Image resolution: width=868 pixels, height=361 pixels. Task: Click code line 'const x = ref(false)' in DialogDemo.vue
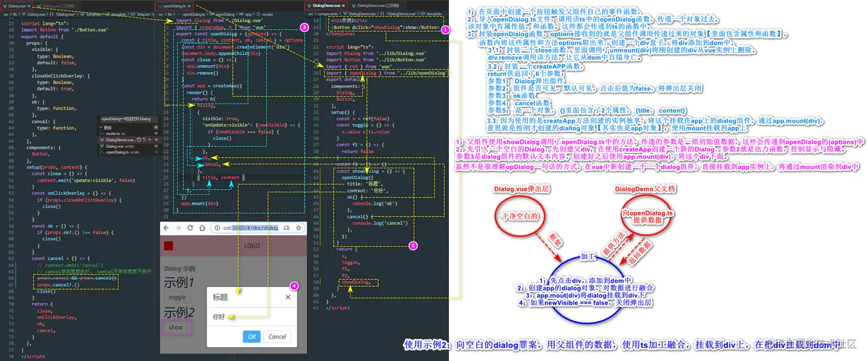point(359,118)
